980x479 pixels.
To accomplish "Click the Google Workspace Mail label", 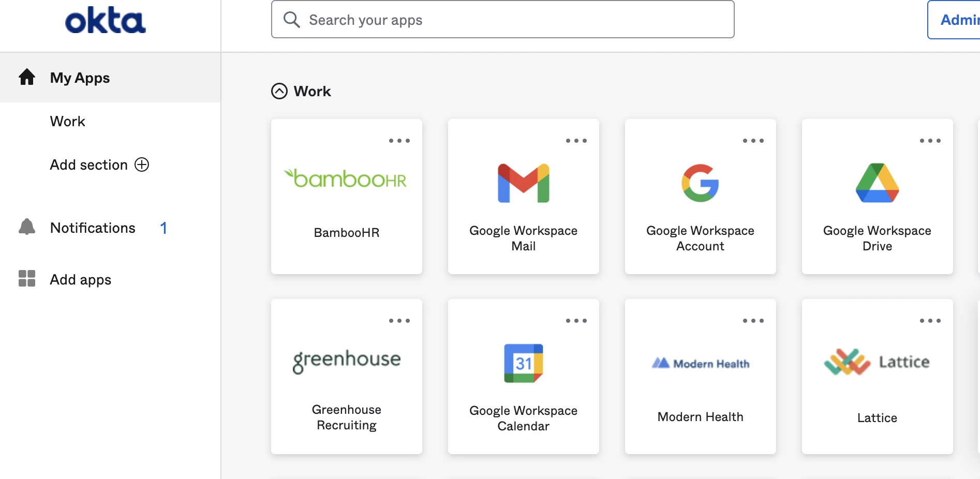I will click(x=524, y=238).
